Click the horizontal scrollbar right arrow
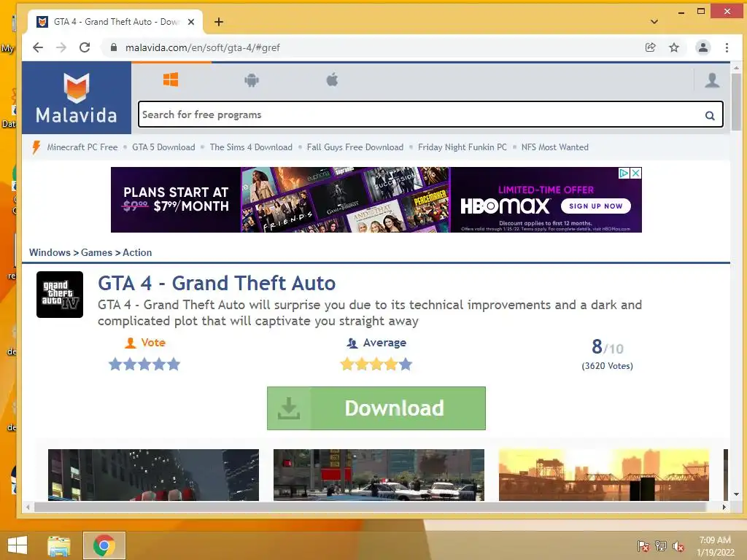The image size is (747, 560). pos(724,507)
